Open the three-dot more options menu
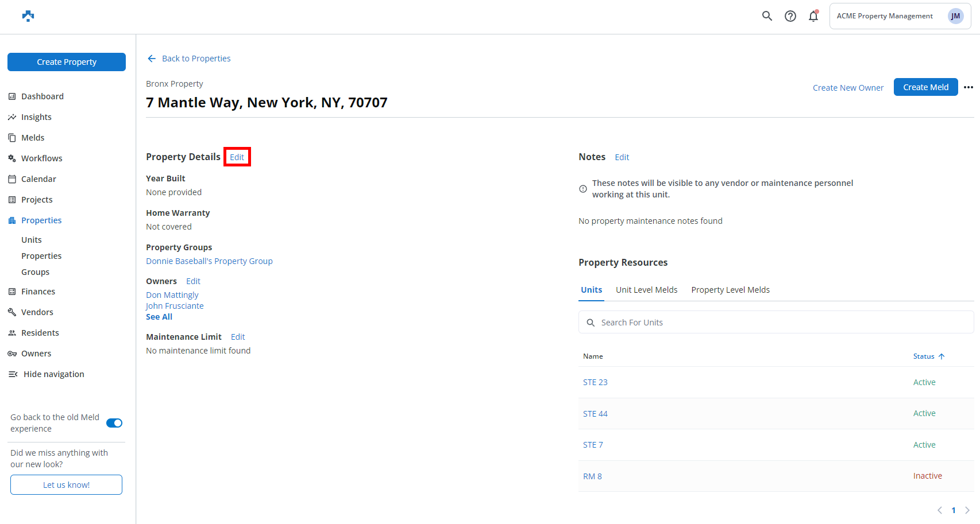 pyautogui.click(x=969, y=87)
